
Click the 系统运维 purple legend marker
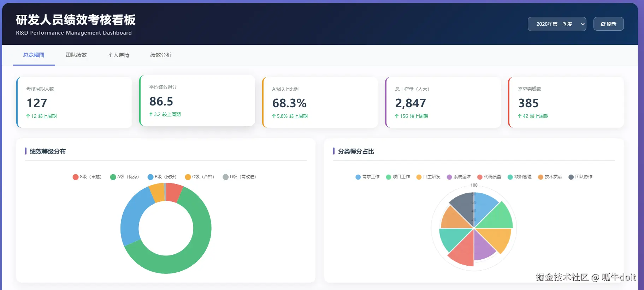pyautogui.click(x=449, y=177)
